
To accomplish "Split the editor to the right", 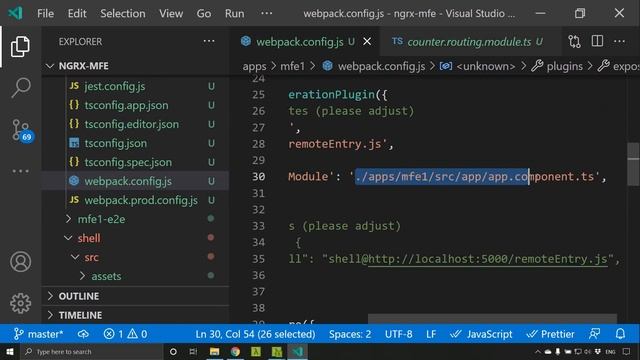I will (597, 41).
